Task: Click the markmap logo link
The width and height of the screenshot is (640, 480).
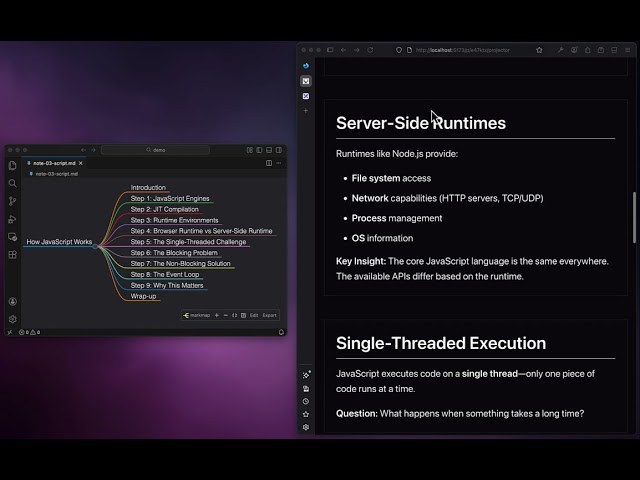Action: (x=197, y=316)
